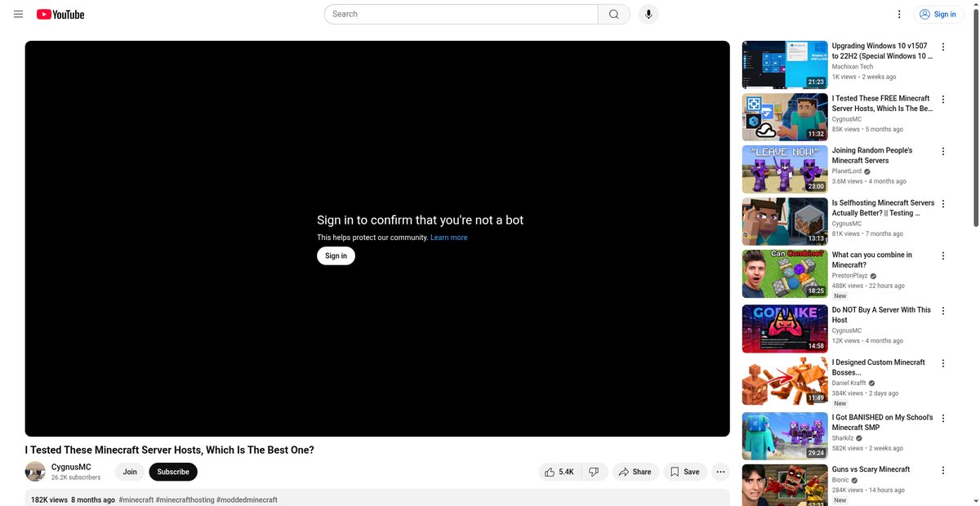
Task: Click the #minecraft hashtag
Action: [x=136, y=499]
